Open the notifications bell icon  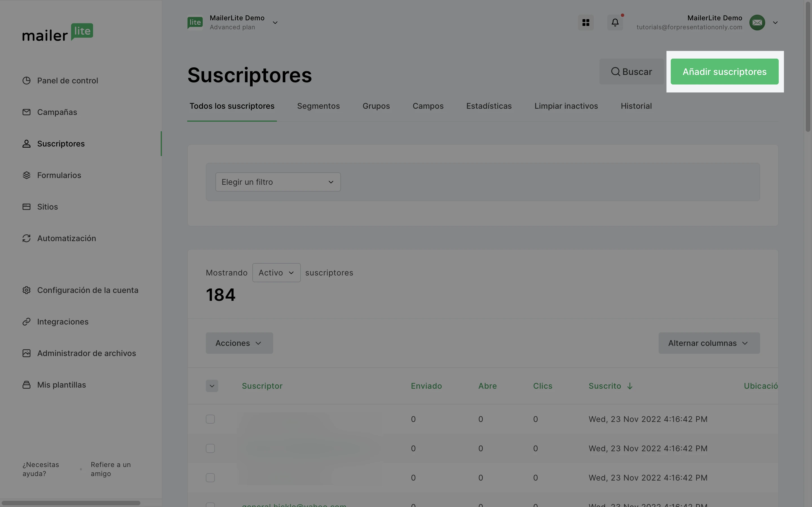(x=615, y=23)
